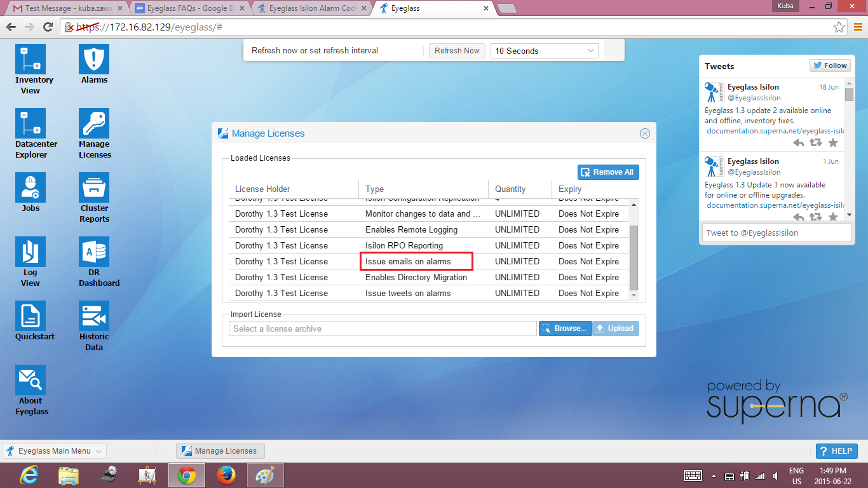Open the Inventory View desktop icon

[x=31, y=69]
